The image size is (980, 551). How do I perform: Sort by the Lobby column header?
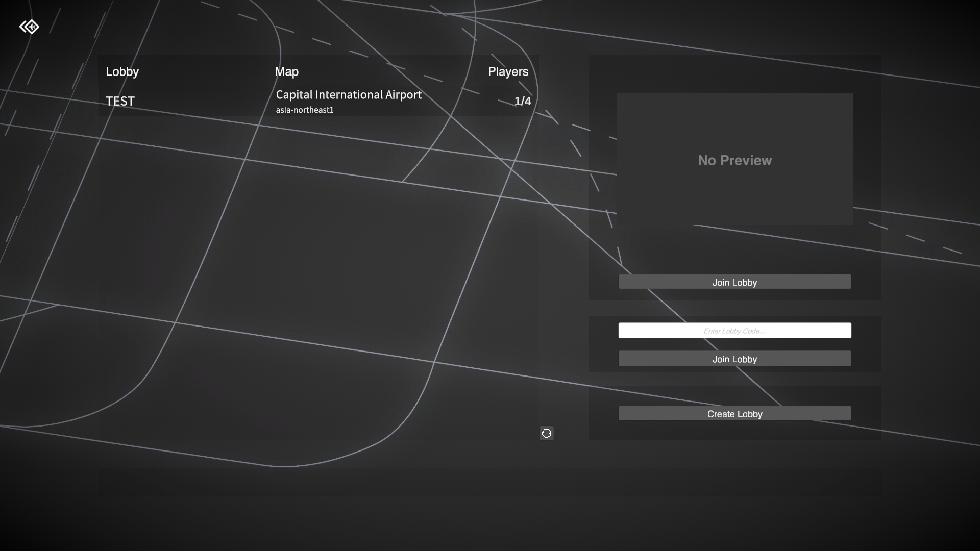pyautogui.click(x=121, y=71)
